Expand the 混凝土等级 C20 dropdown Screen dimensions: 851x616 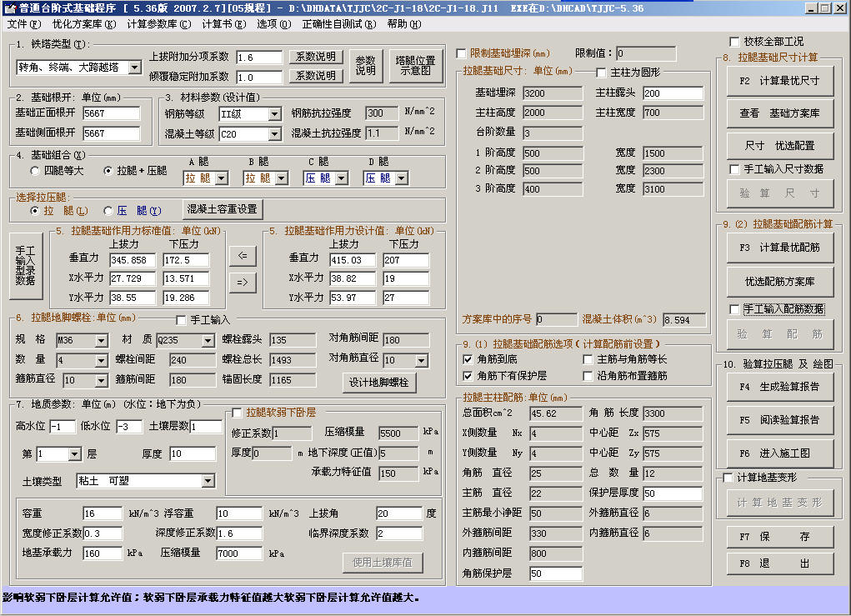click(274, 134)
